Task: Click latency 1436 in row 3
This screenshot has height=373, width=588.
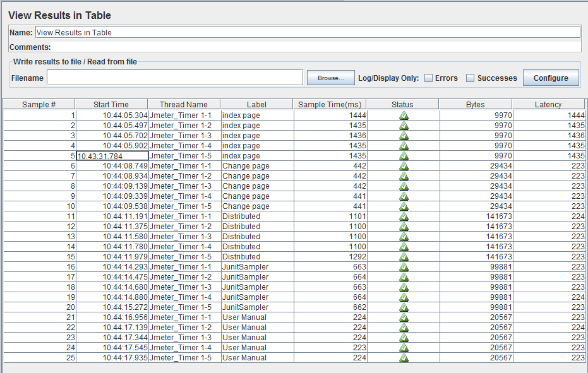Action: pyautogui.click(x=549, y=136)
